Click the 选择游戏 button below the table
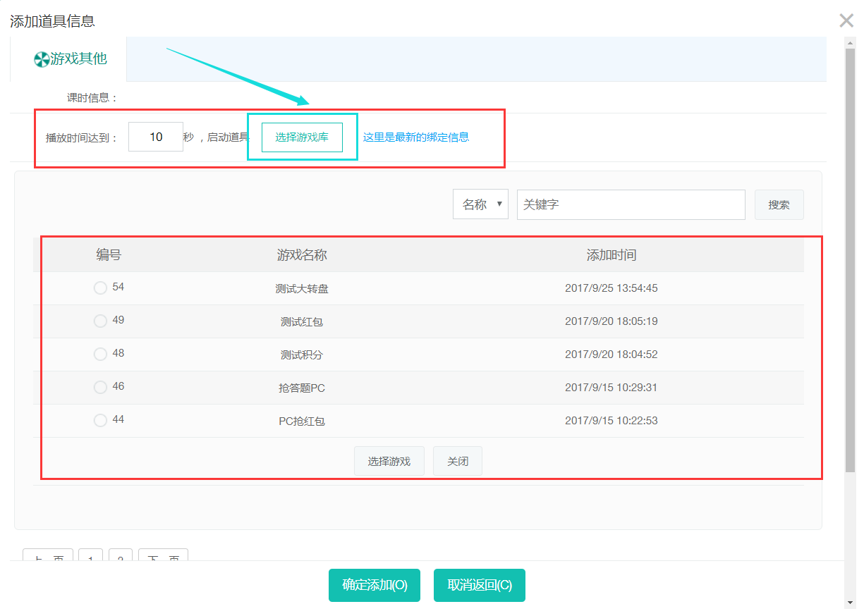The width and height of the screenshot is (864, 616). [389, 462]
